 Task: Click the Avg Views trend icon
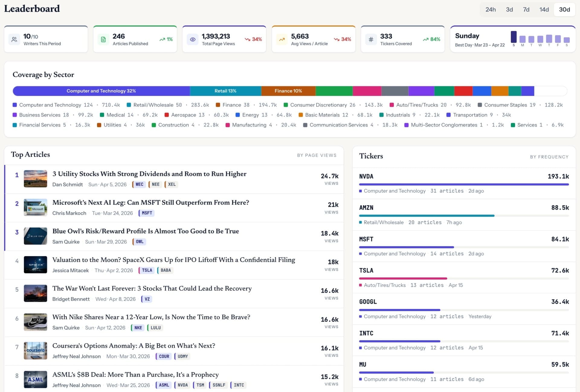point(282,40)
